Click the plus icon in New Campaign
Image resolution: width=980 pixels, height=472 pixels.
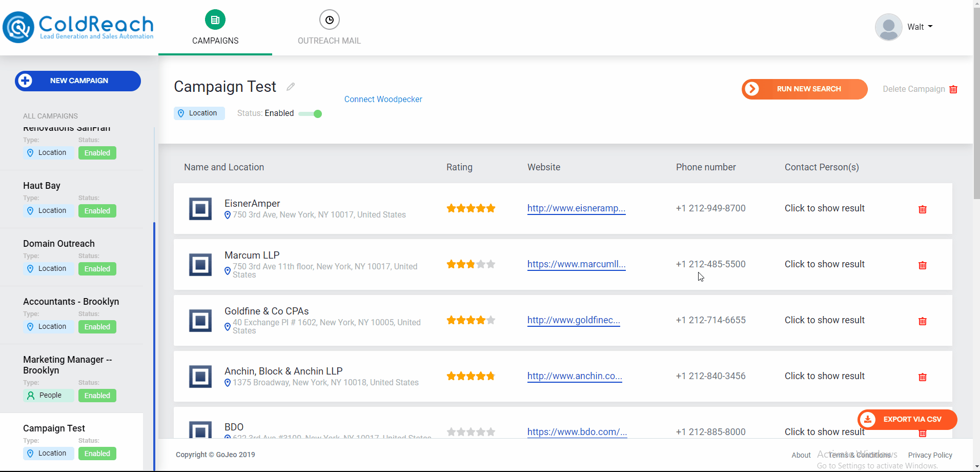25,81
